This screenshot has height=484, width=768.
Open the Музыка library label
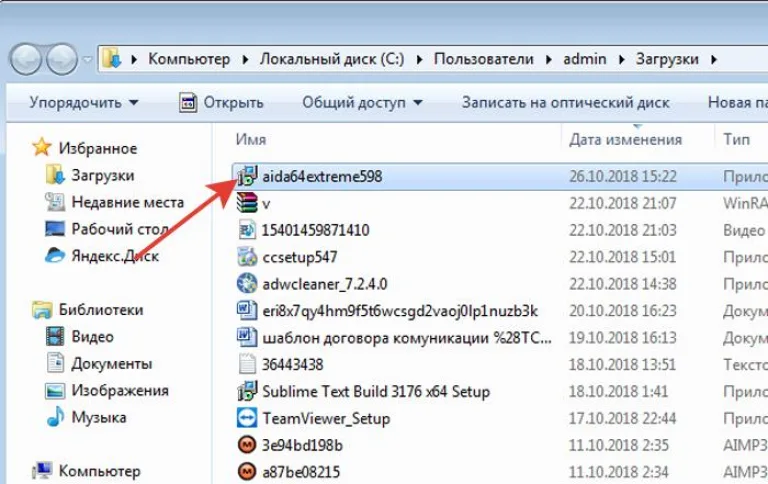coord(98,417)
